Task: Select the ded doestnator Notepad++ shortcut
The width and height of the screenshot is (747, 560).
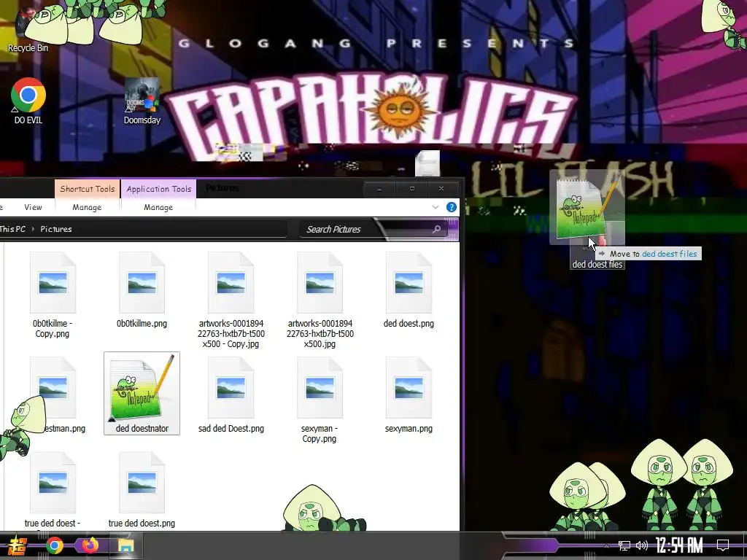Action: tap(142, 393)
